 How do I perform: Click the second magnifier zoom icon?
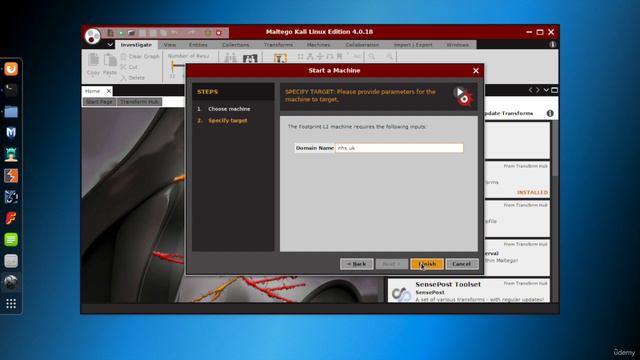click(x=390, y=56)
